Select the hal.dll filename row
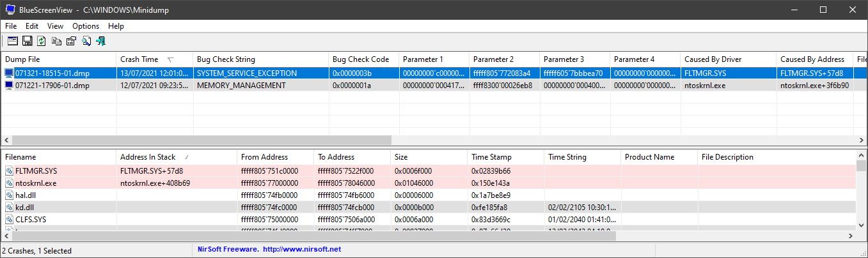 (x=429, y=195)
